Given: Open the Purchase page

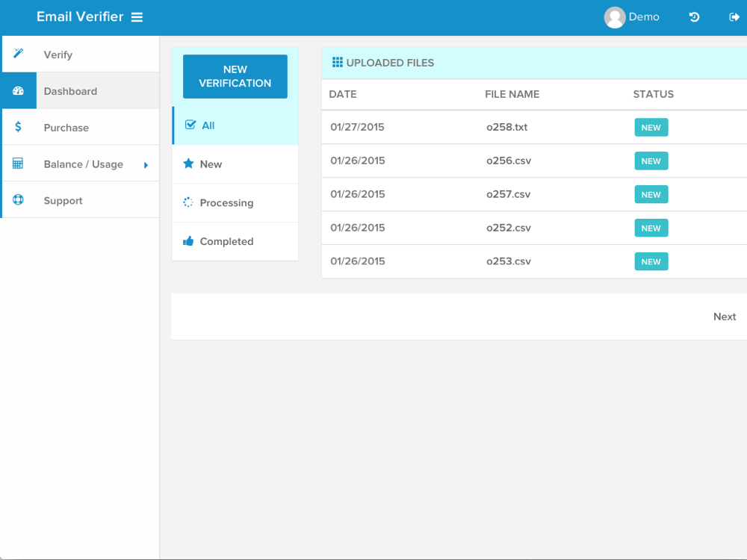Looking at the screenshot, I should point(81,127).
